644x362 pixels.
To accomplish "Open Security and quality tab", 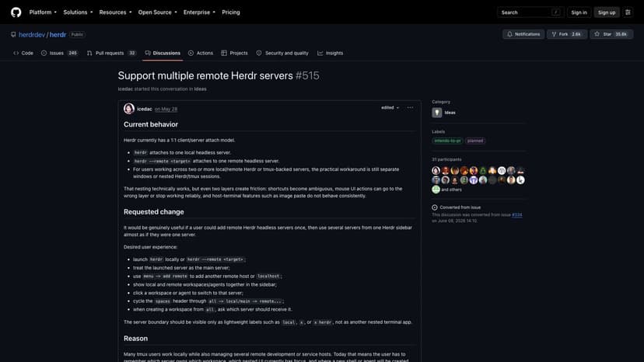I will point(282,53).
